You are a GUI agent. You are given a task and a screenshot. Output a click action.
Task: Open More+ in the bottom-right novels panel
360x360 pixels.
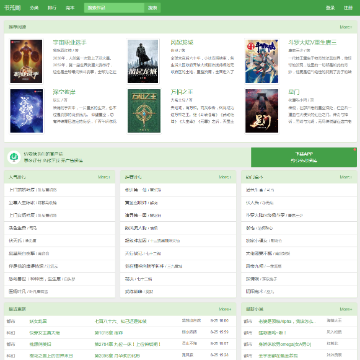click(346, 309)
